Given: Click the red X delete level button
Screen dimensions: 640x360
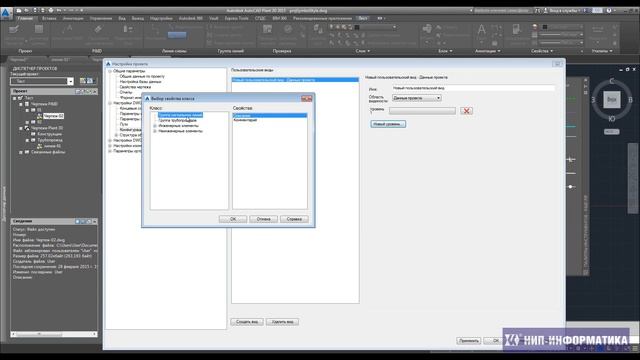Looking at the screenshot, I should 466,111.
